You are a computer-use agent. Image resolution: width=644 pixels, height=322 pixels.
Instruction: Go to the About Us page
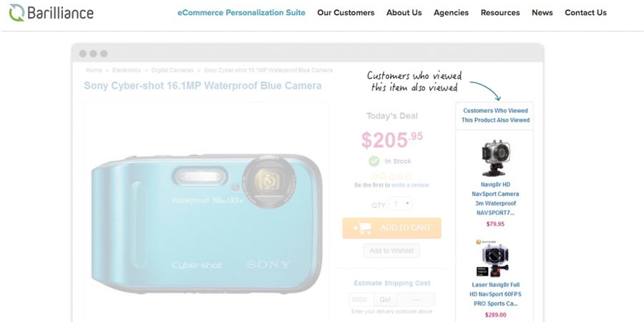pyautogui.click(x=404, y=13)
